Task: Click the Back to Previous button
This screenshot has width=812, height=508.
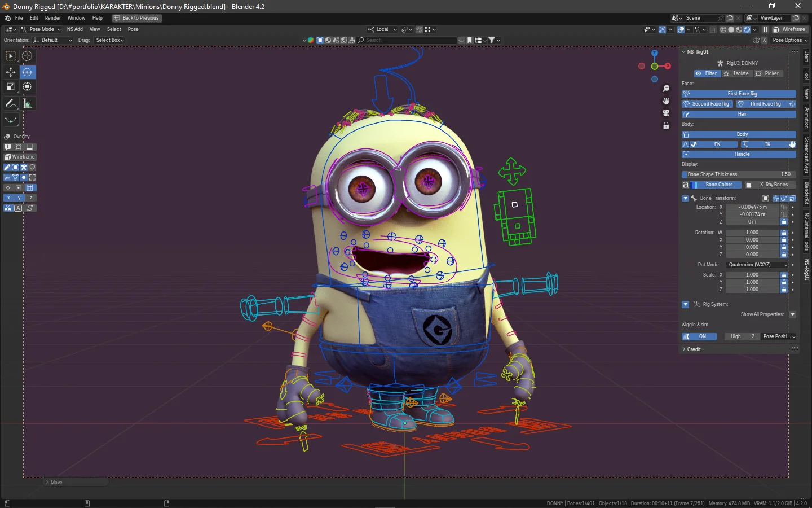Action: (x=137, y=18)
